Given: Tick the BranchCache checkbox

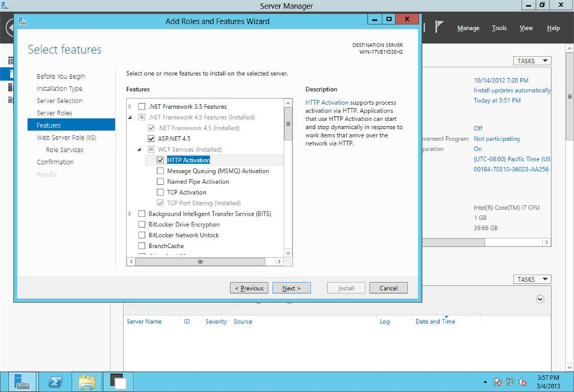Looking at the screenshot, I should pyautogui.click(x=141, y=246).
